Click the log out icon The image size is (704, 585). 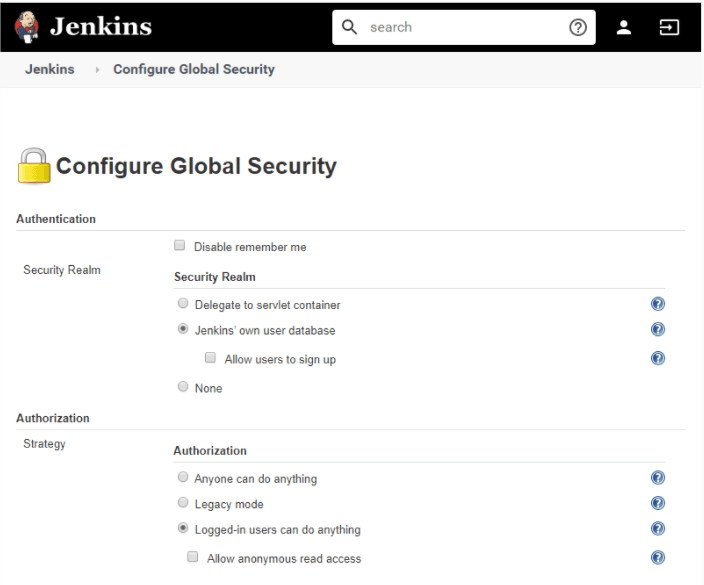pyautogui.click(x=669, y=28)
